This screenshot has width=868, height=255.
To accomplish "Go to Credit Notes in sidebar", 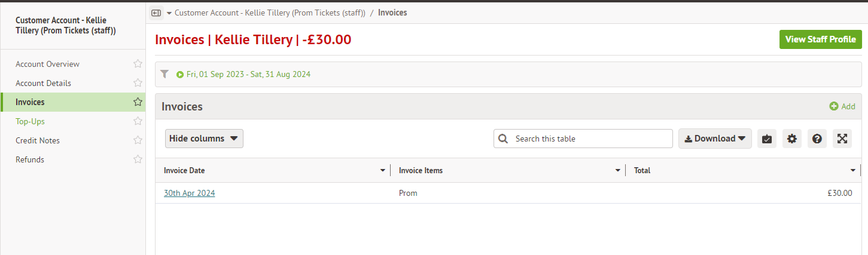I will 38,140.
